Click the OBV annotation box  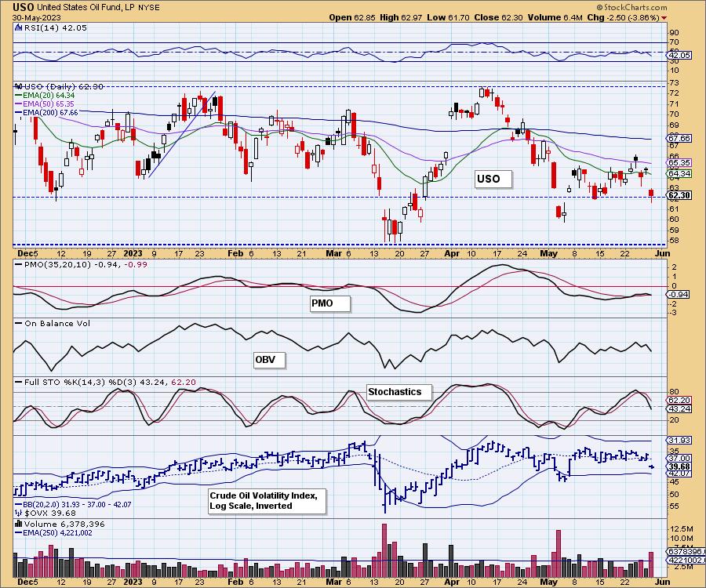click(x=269, y=360)
